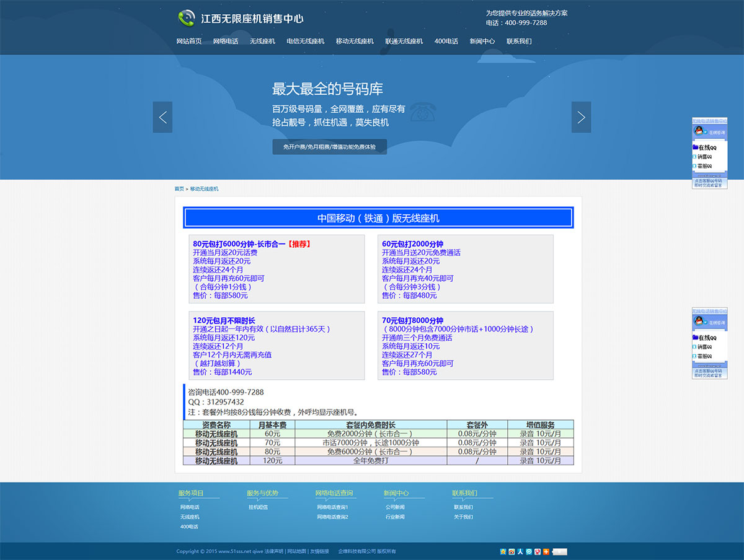The width and height of the screenshot is (744, 560).
Task: Open more share options orange plus icon
Action: [546, 551]
